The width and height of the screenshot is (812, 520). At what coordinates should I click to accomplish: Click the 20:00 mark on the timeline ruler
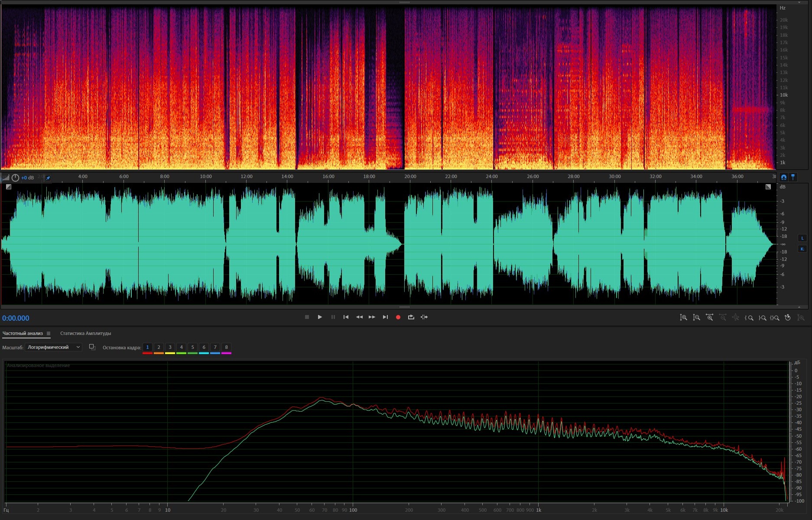coord(410,177)
